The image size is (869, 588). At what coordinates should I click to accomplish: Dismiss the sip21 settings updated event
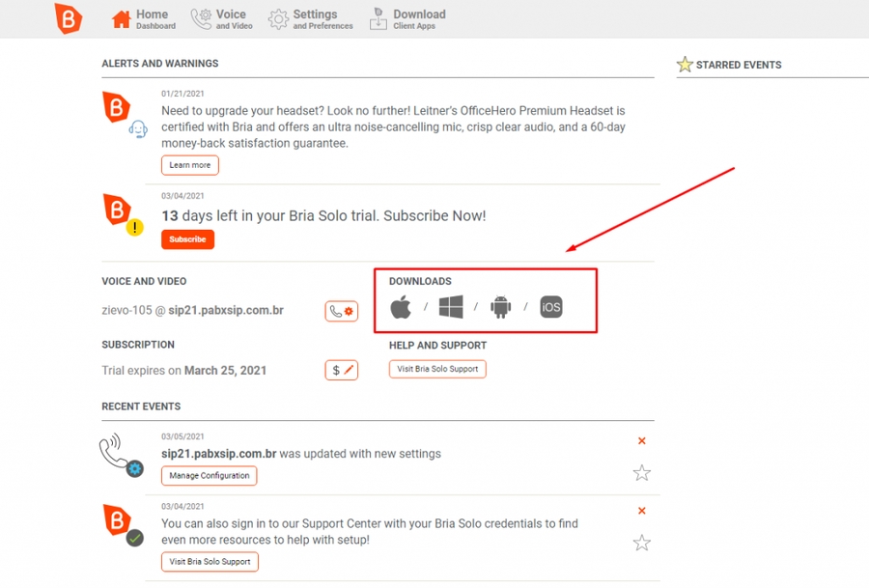(x=642, y=441)
